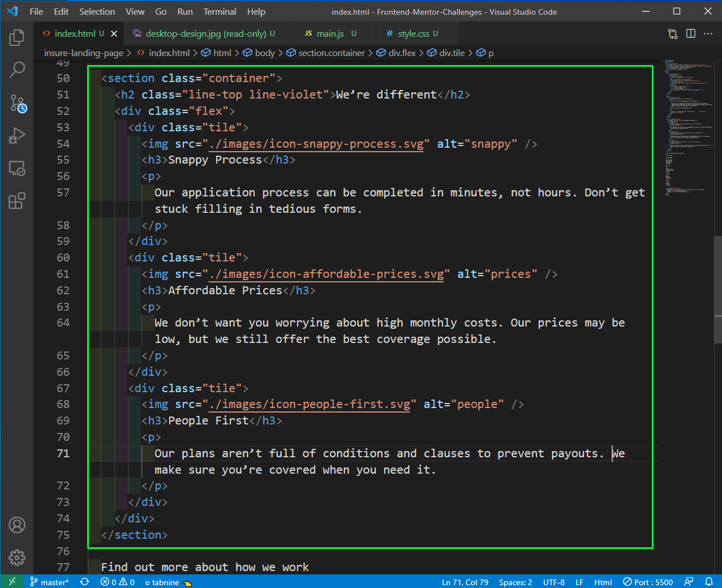This screenshot has height=588, width=722.
Task: Click the Port : 5500 live server item
Action: click(648, 582)
